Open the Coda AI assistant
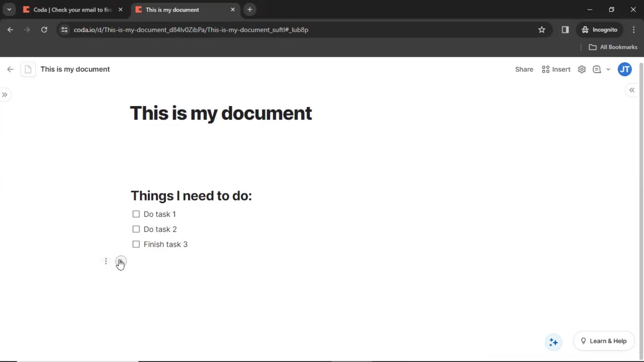Image resolution: width=644 pixels, height=362 pixels. [553, 342]
